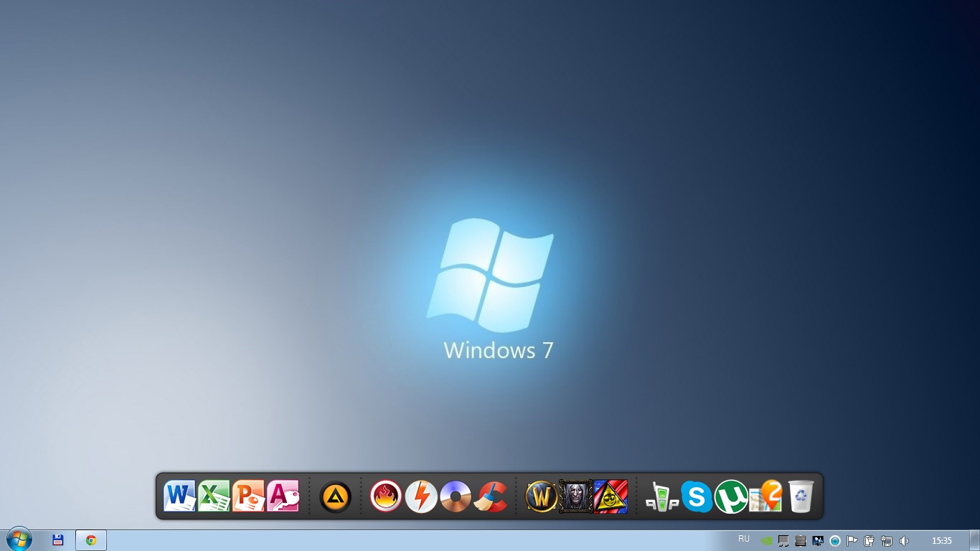
Task: Start World of Warcraft from the dock
Action: pyautogui.click(x=542, y=496)
